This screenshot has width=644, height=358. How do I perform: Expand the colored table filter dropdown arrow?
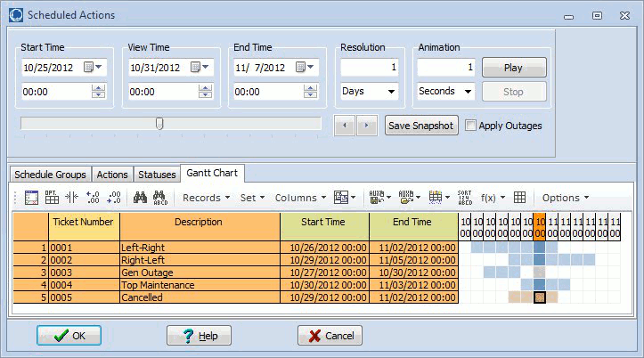click(x=447, y=198)
